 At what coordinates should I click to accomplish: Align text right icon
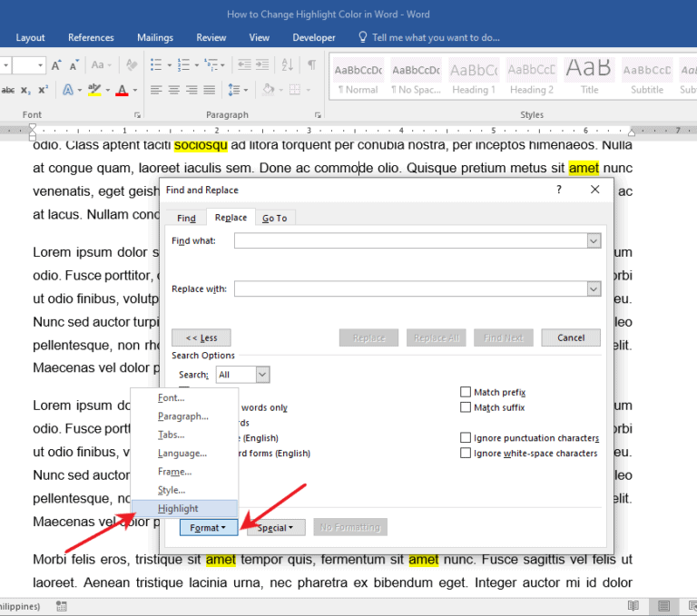click(191, 90)
